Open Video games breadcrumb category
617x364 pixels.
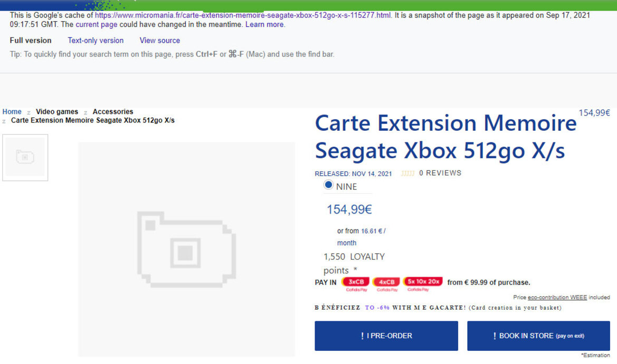pos(57,112)
